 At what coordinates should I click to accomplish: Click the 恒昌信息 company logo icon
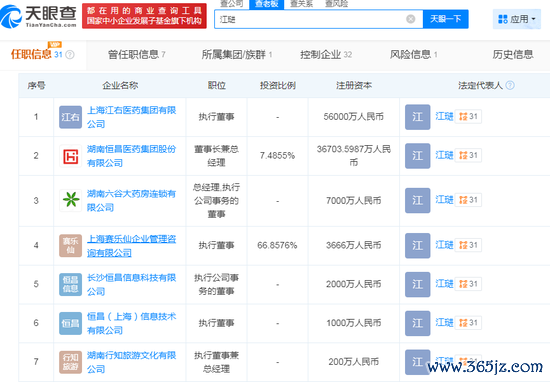click(71, 284)
